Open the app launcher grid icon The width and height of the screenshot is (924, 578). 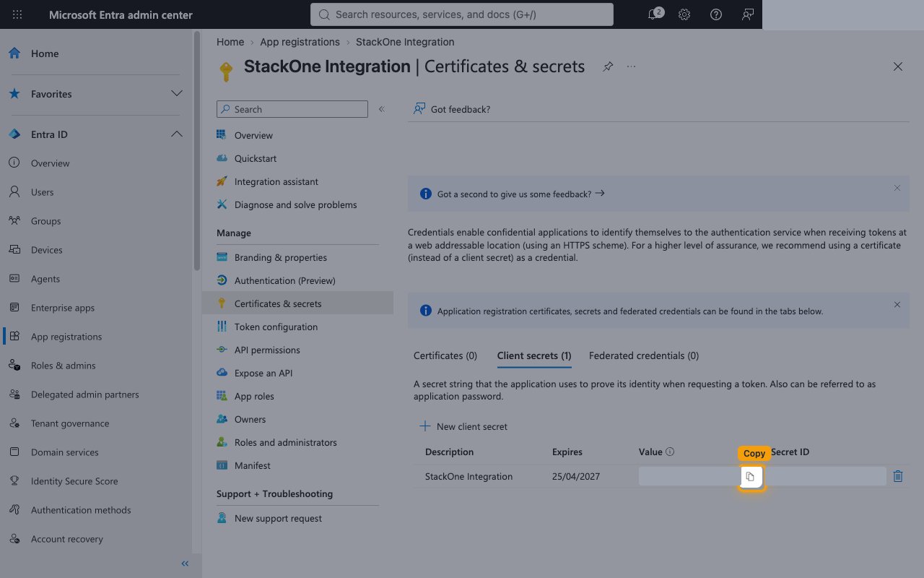(x=17, y=14)
